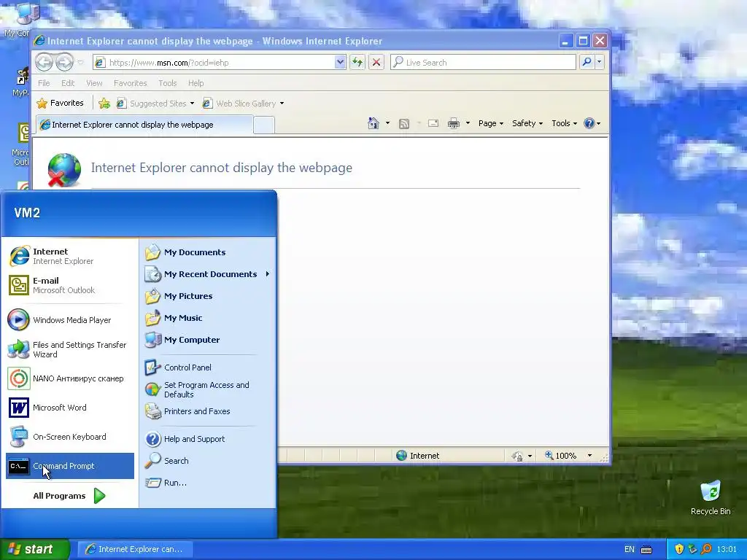Open Set Program Access and Defaults
The image size is (747, 560).
208,389
